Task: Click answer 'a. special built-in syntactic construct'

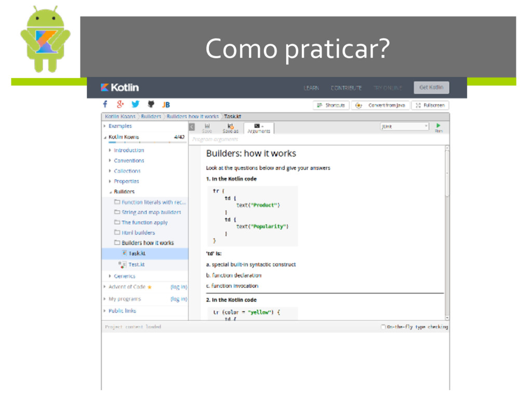Action: (251, 264)
